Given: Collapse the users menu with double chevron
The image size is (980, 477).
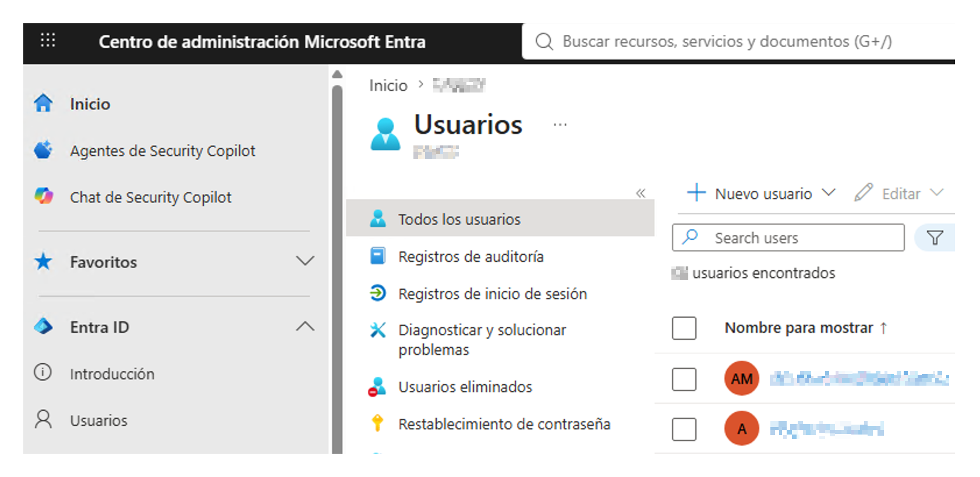Looking at the screenshot, I should click(641, 193).
